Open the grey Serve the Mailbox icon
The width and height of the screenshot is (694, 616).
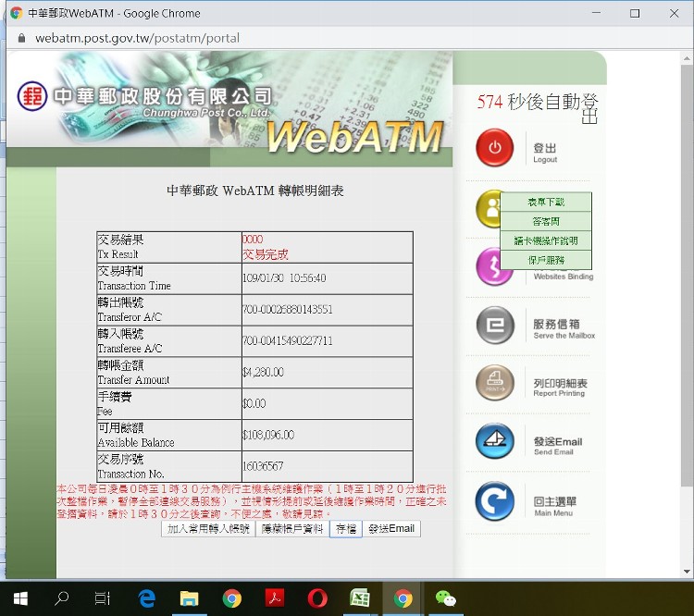pyautogui.click(x=495, y=325)
